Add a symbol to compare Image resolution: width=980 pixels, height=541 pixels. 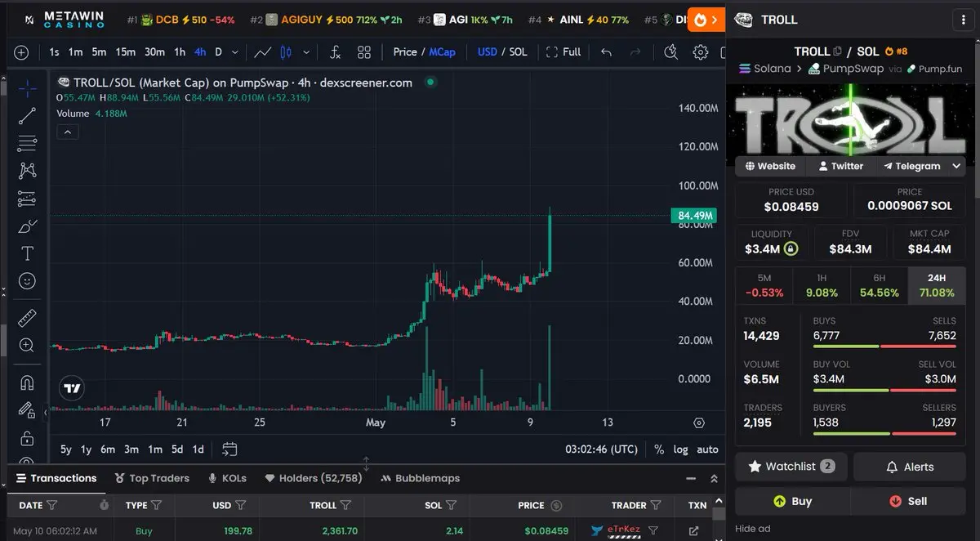(21, 52)
